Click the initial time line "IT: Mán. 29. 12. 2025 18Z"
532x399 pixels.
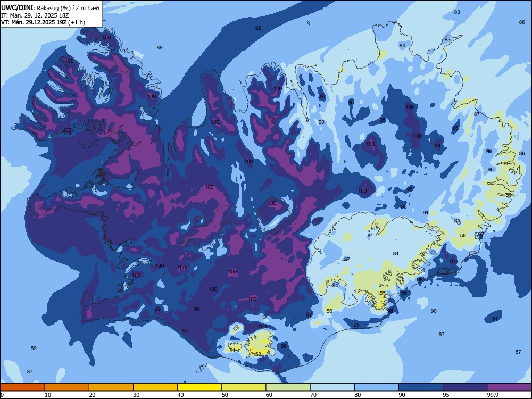[x=35, y=15]
